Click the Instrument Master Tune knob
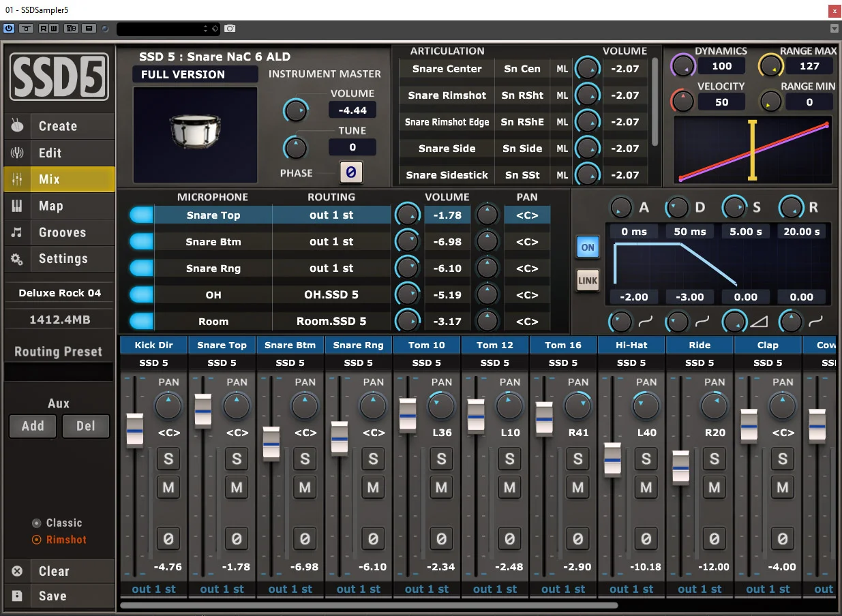 [295, 147]
